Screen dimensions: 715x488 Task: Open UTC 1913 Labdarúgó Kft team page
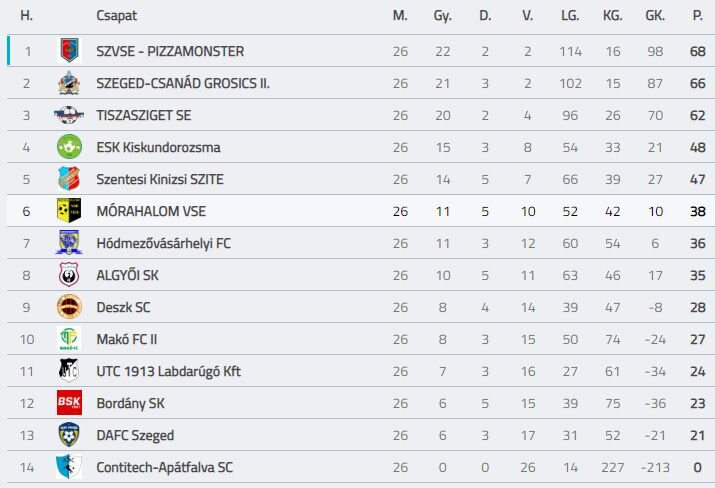(x=168, y=371)
